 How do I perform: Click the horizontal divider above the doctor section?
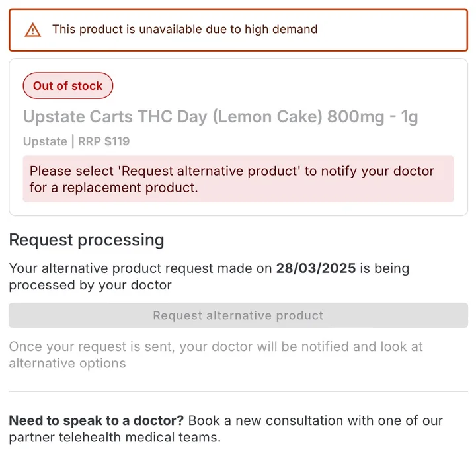click(238, 391)
